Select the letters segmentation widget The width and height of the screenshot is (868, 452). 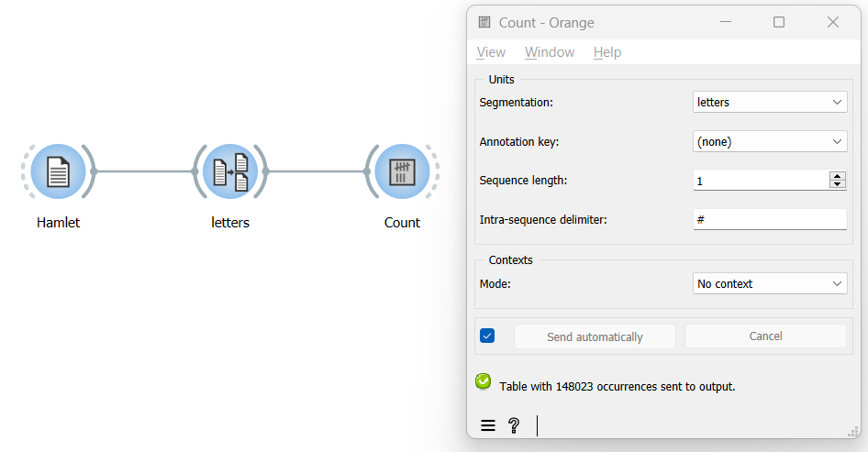230,171
